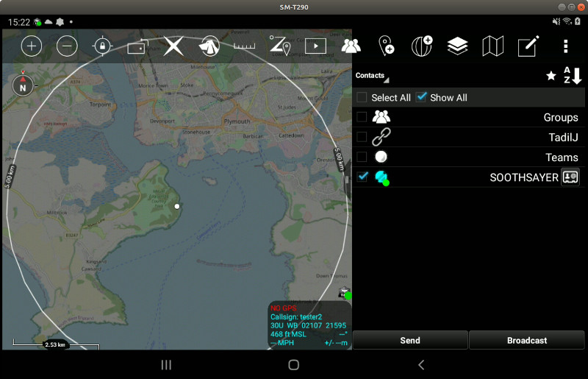Viewport: 588px width, 379px height.
Task: Click the north compass arrow
Action: pos(23,85)
